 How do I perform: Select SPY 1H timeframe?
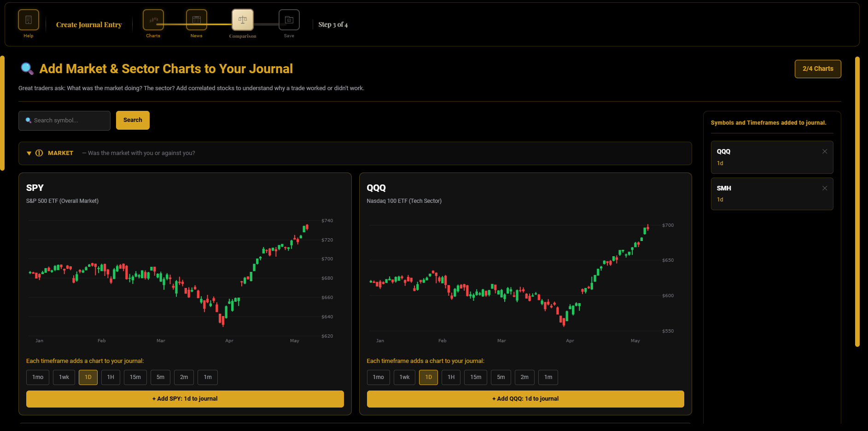click(111, 377)
